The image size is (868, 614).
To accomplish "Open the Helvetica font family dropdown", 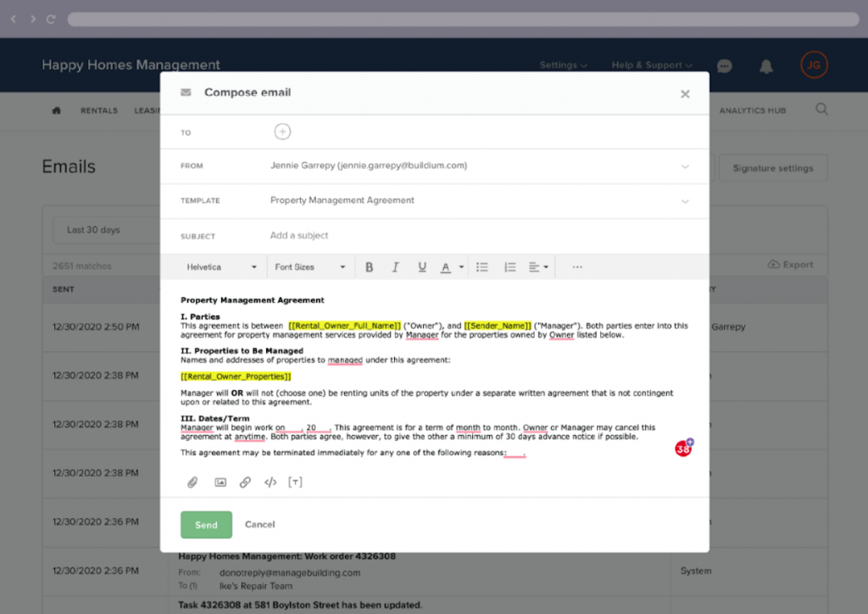I will pyautogui.click(x=221, y=267).
